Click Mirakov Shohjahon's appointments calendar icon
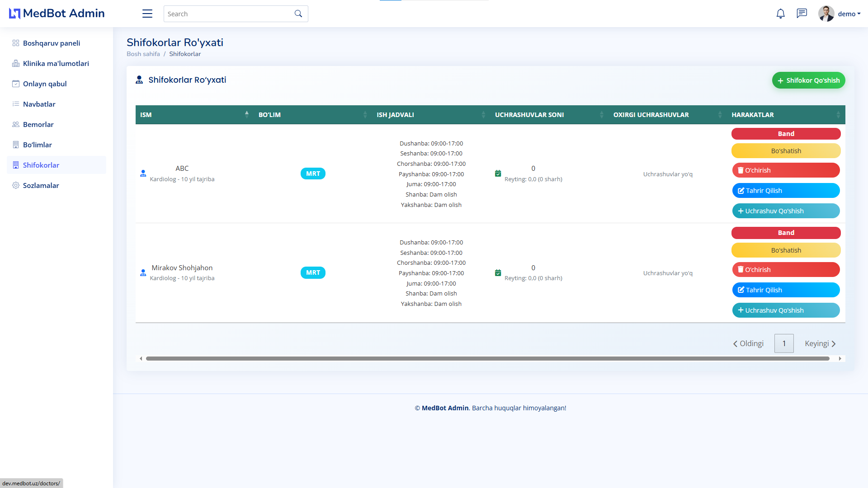Image resolution: width=868 pixels, height=488 pixels. pyautogui.click(x=498, y=273)
